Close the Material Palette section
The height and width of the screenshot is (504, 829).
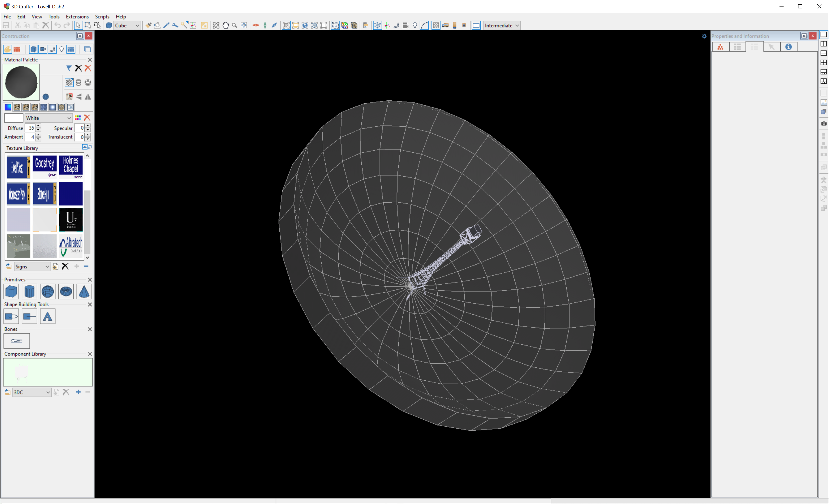[x=90, y=60]
